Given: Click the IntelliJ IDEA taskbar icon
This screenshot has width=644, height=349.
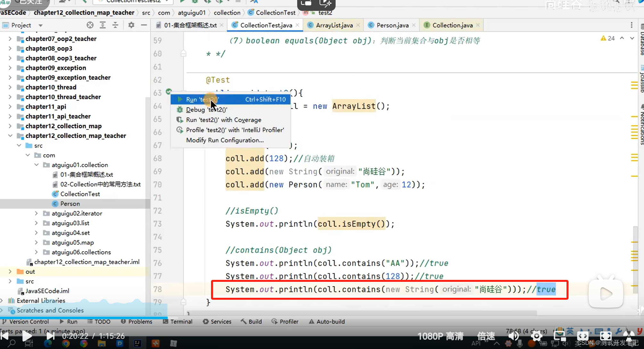Looking at the screenshot, I should click(x=137, y=343).
